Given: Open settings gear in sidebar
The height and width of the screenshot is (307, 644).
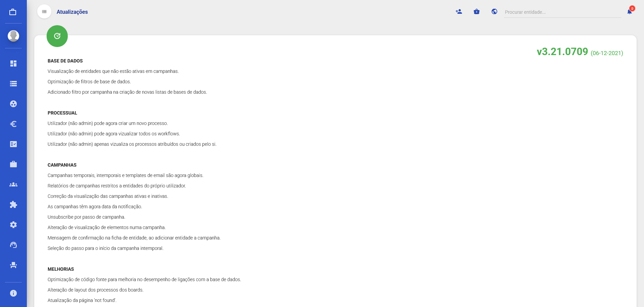Looking at the screenshot, I should (x=13, y=225).
